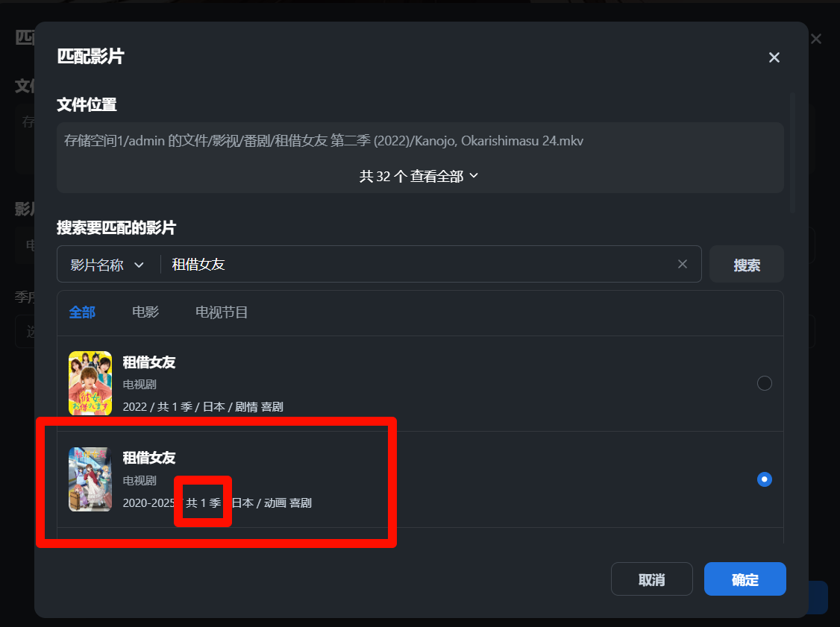Clear the 租借女友 search text
840x627 pixels.
683,264
